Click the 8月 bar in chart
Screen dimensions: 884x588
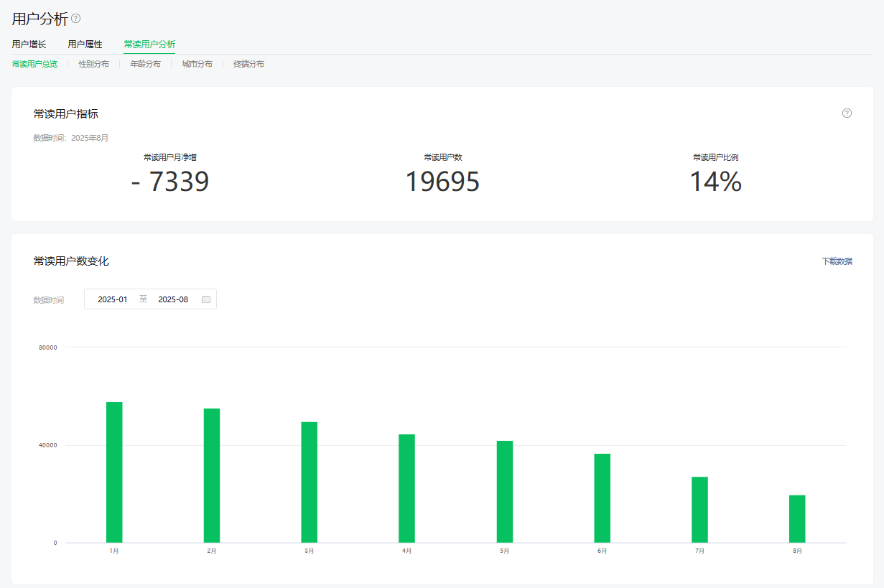pos(797,519)
